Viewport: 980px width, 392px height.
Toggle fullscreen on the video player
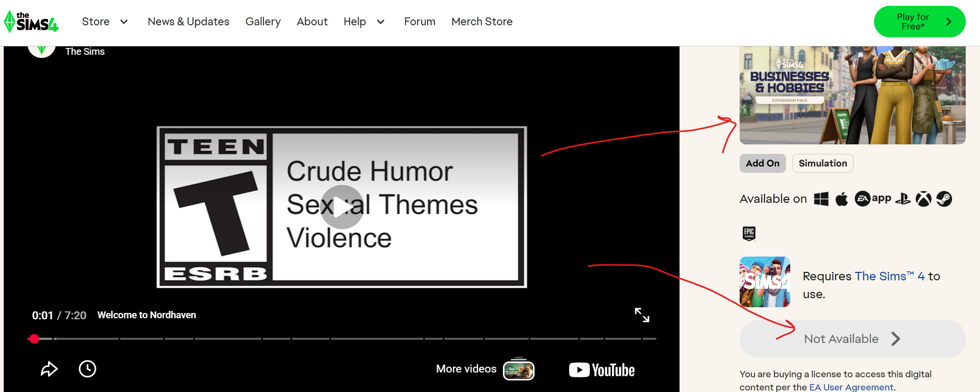tap(642, 315)
